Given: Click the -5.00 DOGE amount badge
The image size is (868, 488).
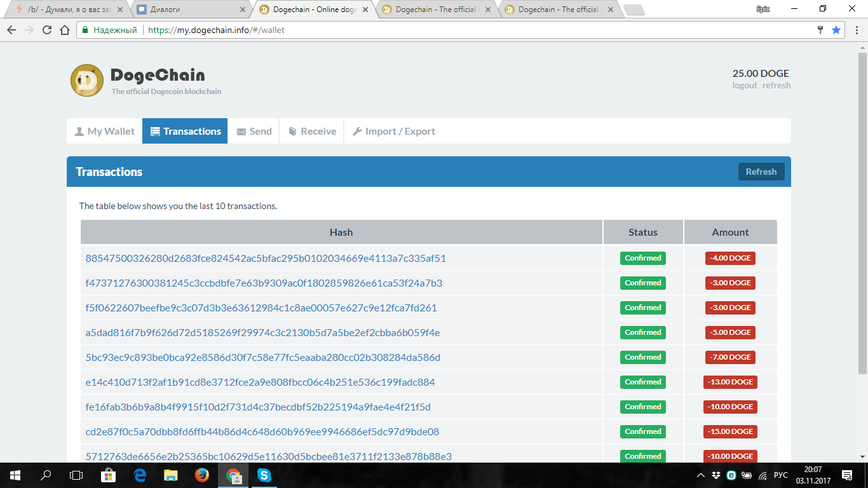Looking at the screenshot, I should pos(730,333).
